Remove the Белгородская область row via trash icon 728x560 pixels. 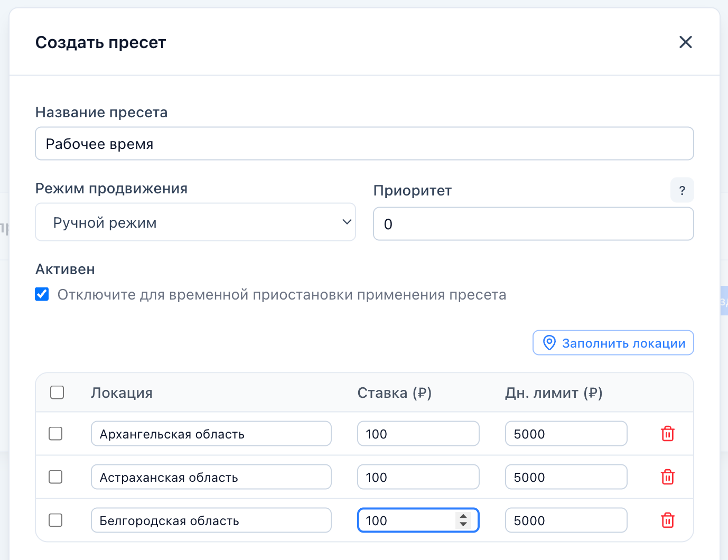[x=668, y=520]
